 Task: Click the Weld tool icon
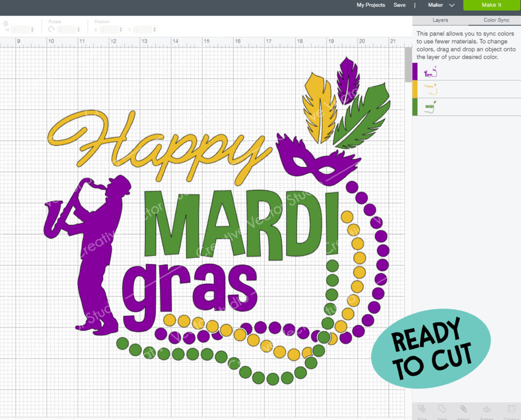(442, 409)
